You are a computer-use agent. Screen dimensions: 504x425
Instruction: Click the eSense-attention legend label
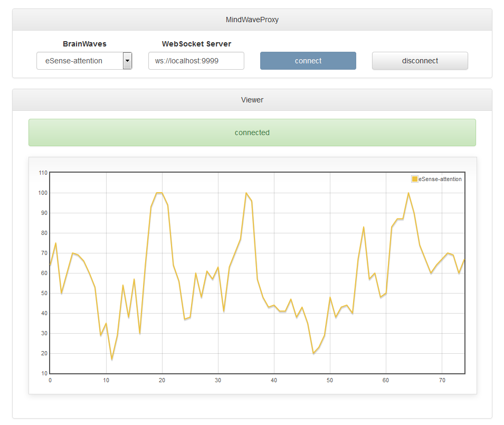tap(440, 179)
